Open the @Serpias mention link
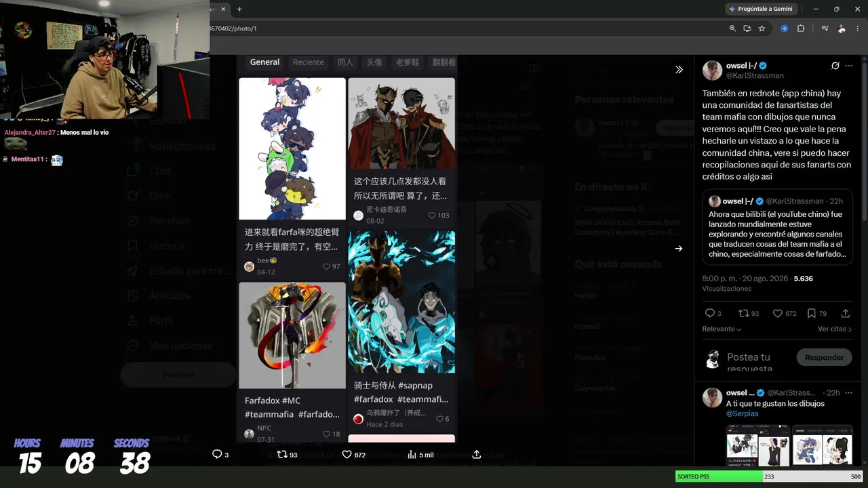The height and width of the screenshot is (488, 868). point(742,413)
